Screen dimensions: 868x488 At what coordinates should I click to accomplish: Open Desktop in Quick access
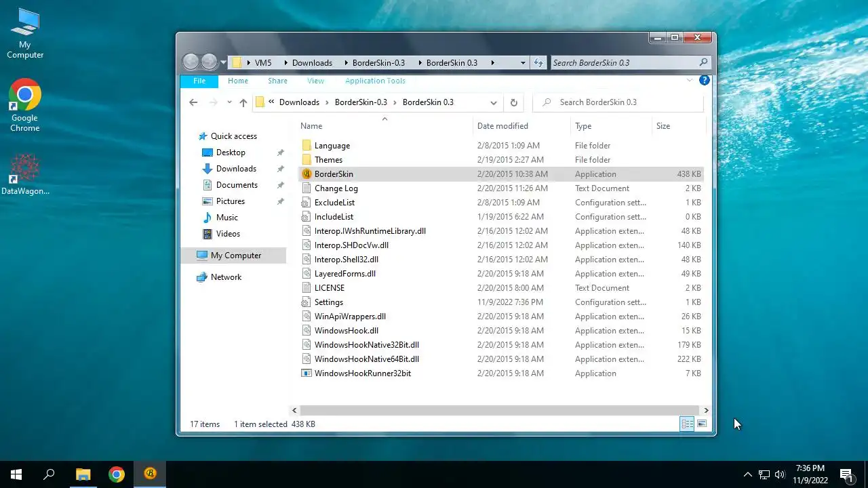point(231,152)
